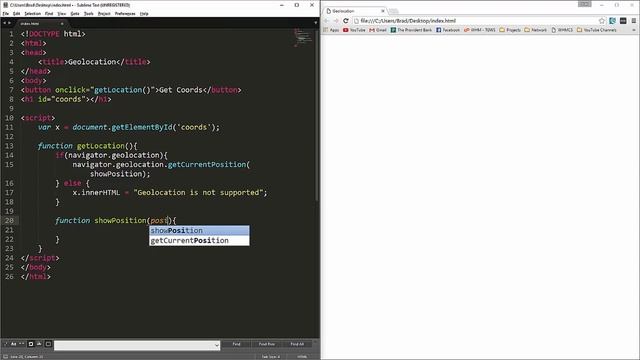Bookmark this page with the star icon
The width and height of the screenshot is (640, 360).
[x=602, y=21]
